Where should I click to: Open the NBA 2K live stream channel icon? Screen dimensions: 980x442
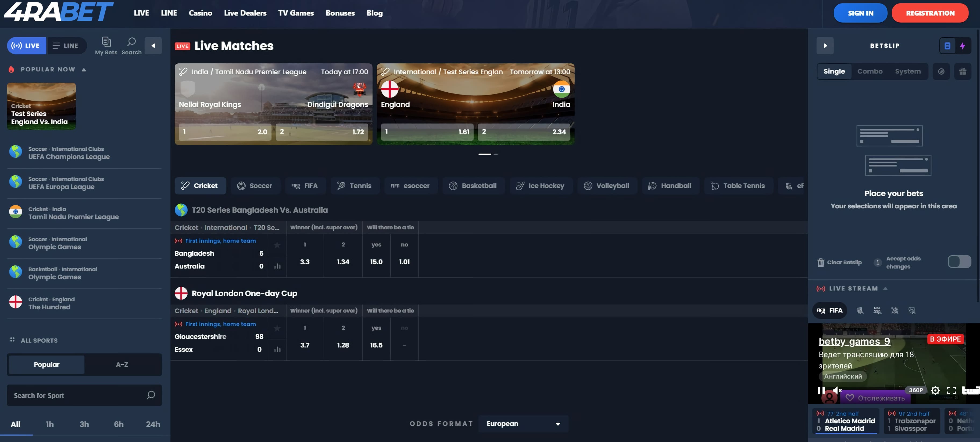[x=878, y=310]
